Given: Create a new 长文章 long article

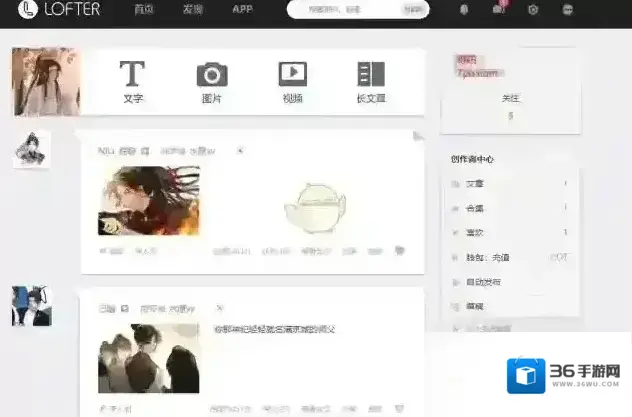Looking at the screenshot, I should tap(371, 82).
